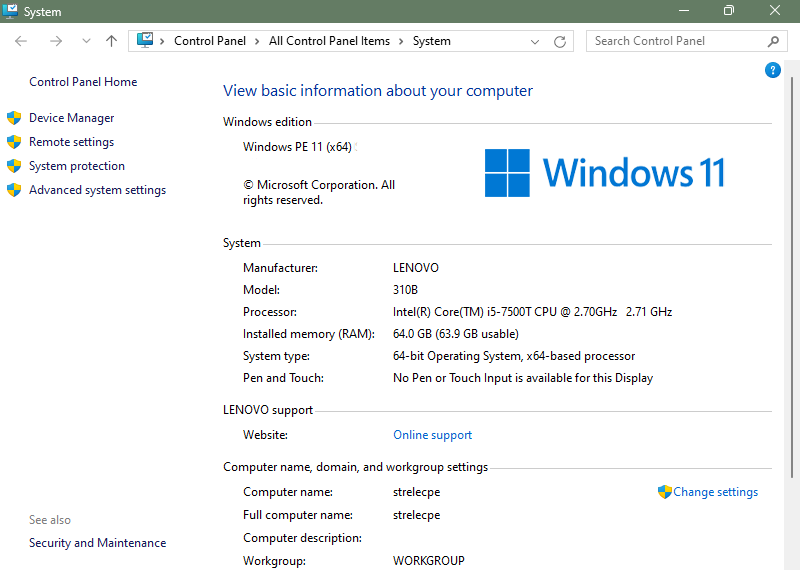Open help with the blue question icon
Screen dimensions: 800x570
[772, 70]
